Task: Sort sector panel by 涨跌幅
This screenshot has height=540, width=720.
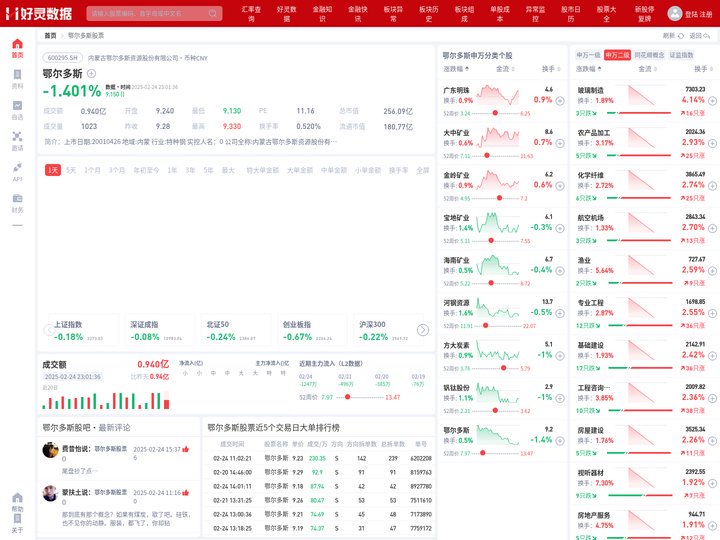Action: click(589, 69)
